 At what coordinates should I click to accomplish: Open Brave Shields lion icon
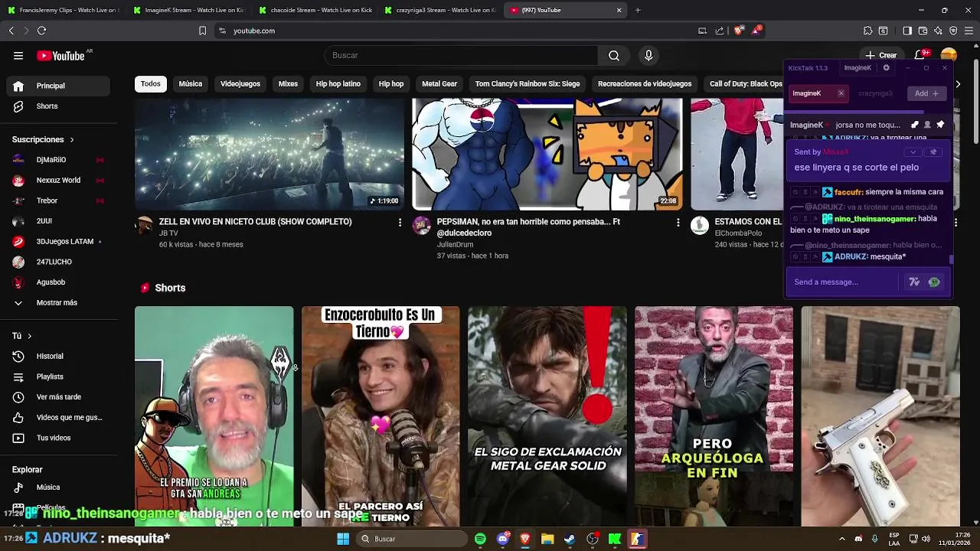(738, 31)
